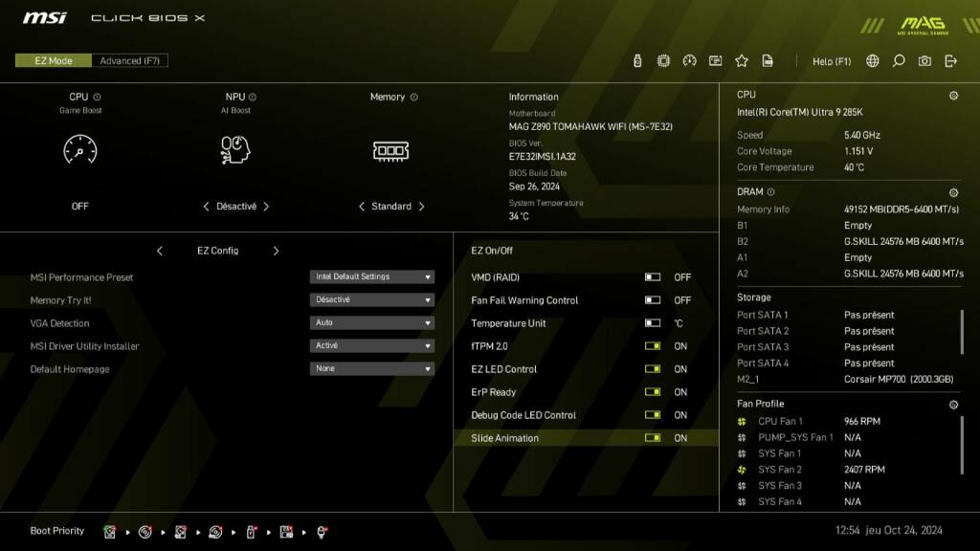Open the Default Homepage dropdown
Viewport: 980px width, 551px height.
[371, 368]
